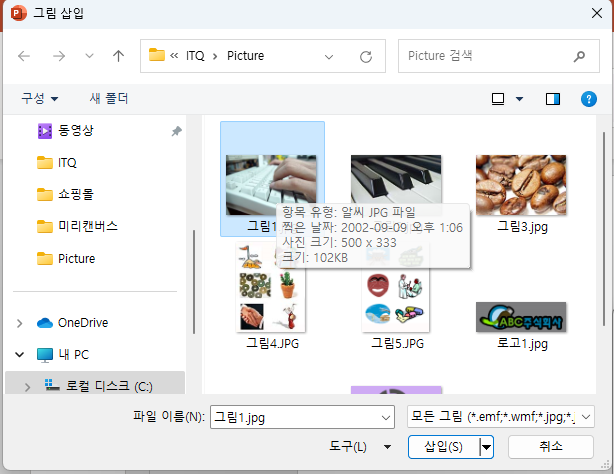Screen dimensions: 614x474
Task: Change view mode icon
Action: (498, 99)
